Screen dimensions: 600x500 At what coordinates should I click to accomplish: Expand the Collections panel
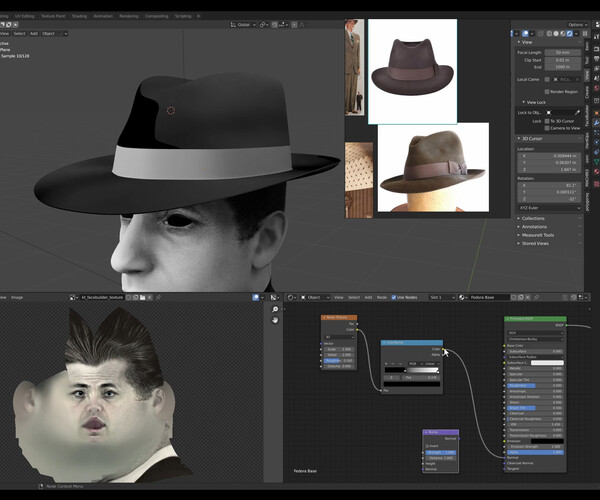(531, 218)
